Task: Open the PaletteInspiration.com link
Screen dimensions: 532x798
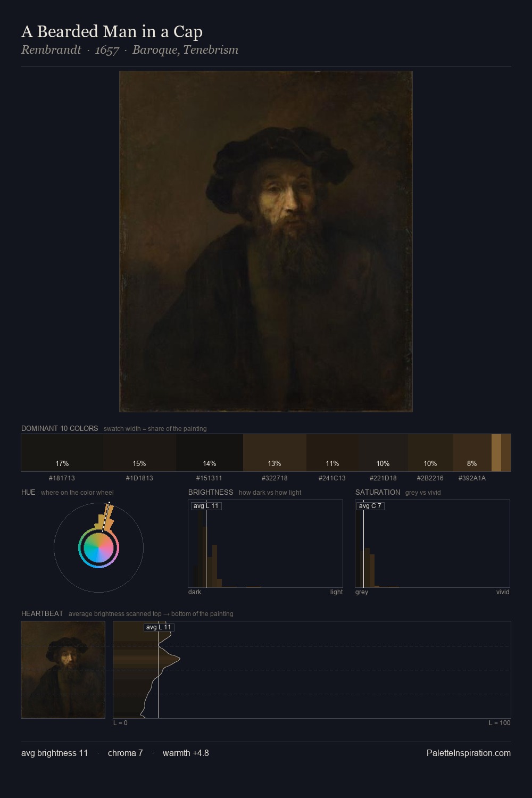Action: click(x=469, y=753)
